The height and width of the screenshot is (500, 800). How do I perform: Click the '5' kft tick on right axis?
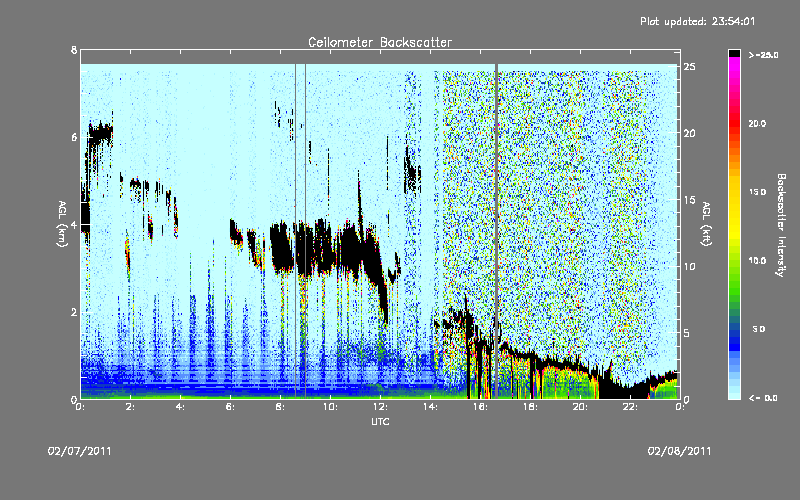click(687, 333)
